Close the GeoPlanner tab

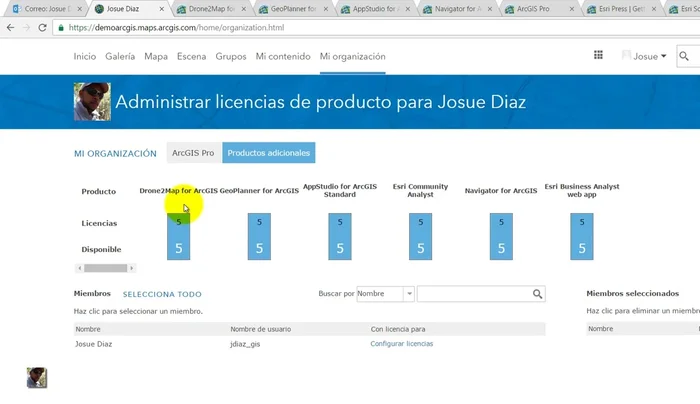click(x=326, y=8)
